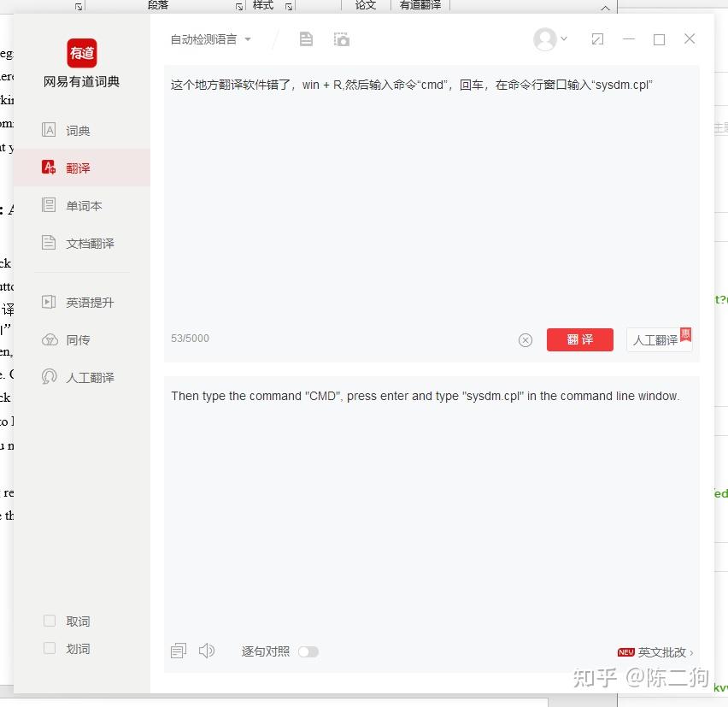
Task: Click the mini window mode icon
Action: click(x=597, y=39)
